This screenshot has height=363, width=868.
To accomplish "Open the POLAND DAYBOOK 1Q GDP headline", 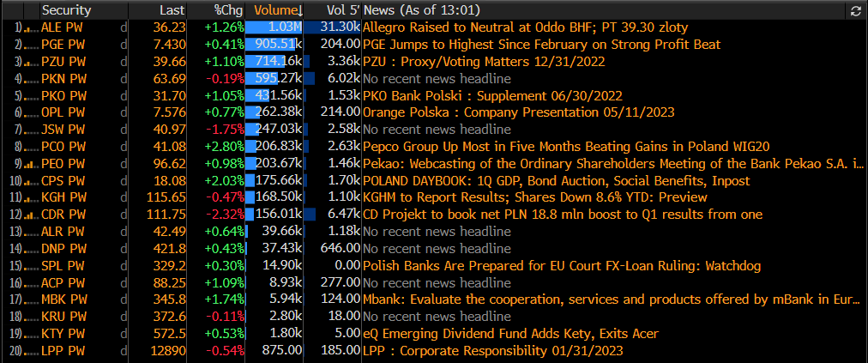I will click(x=557, y=181).
